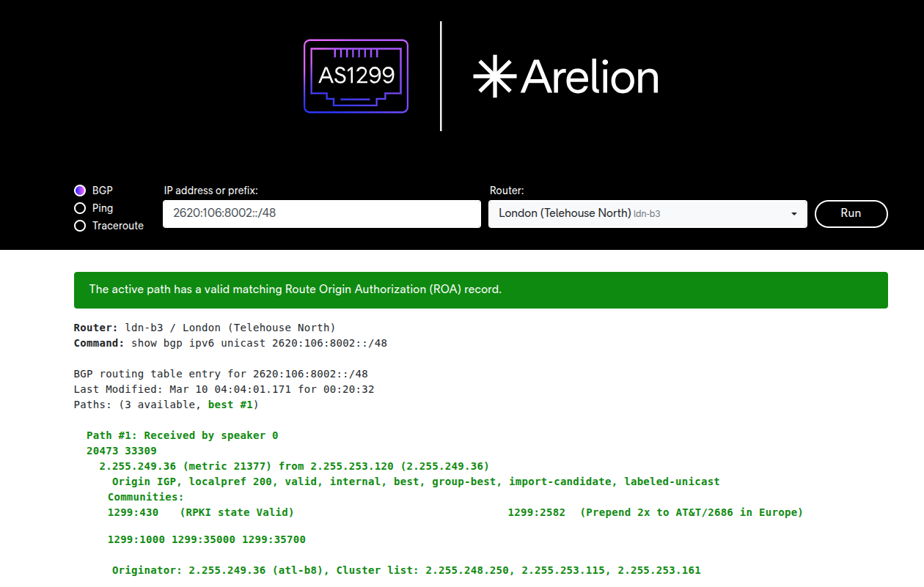Select the Ping radio button
The height and width of the screenshot is (587, 924).
click(x=81, y=208)
